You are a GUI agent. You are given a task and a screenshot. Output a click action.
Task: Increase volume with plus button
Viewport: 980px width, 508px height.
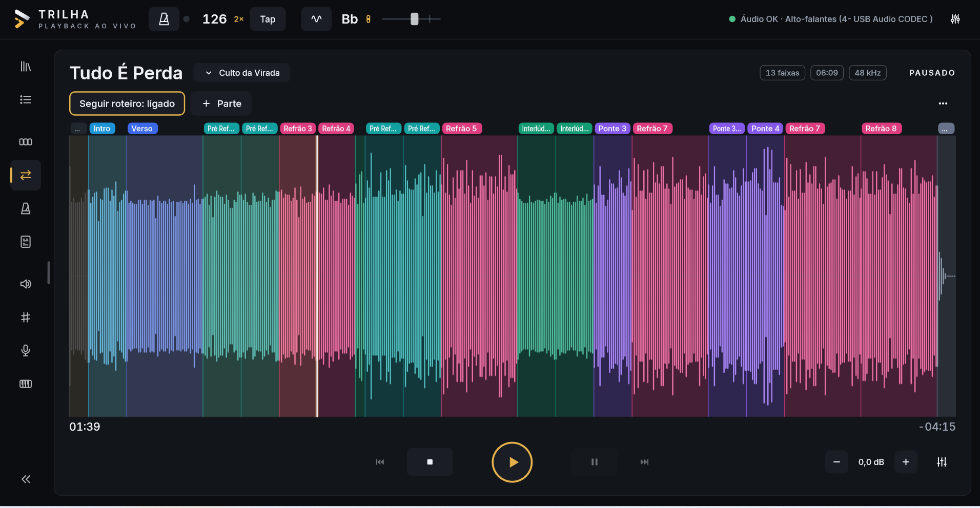pos(906,462)
